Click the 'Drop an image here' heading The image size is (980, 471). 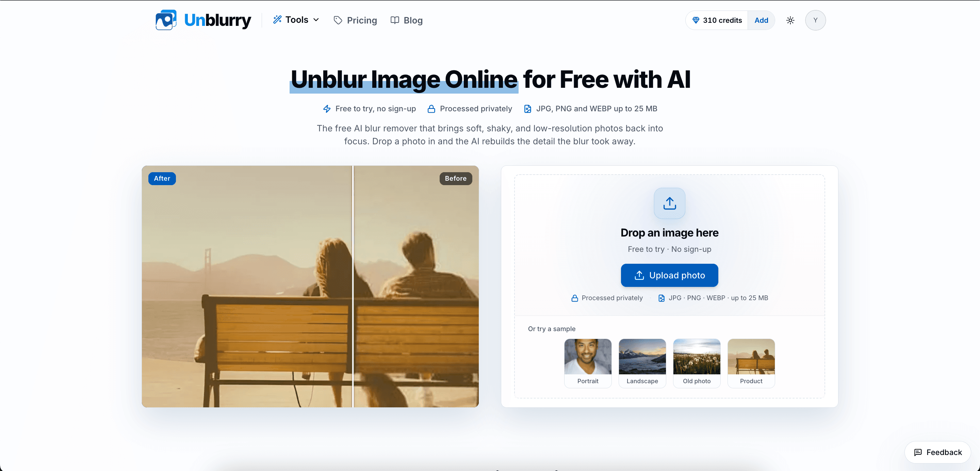tap(670, 232)
